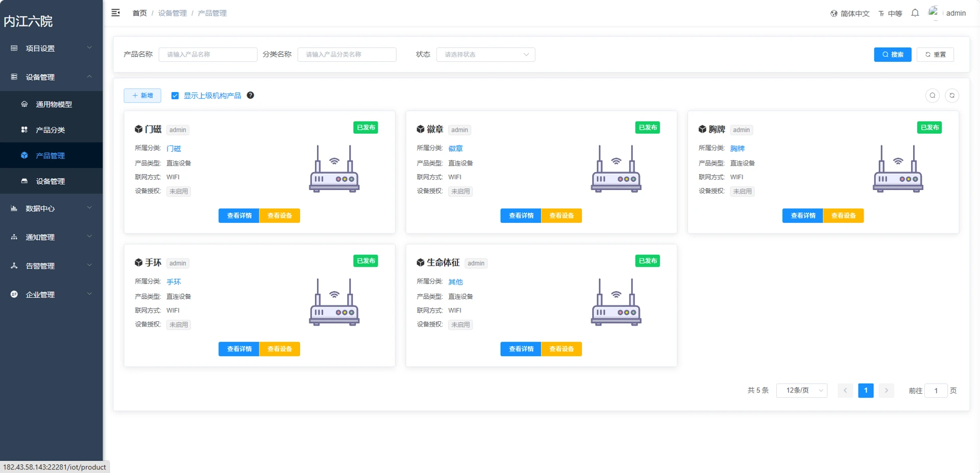Click the 新增 button
This screenshot has width=980, height=473.
[142, 96]
